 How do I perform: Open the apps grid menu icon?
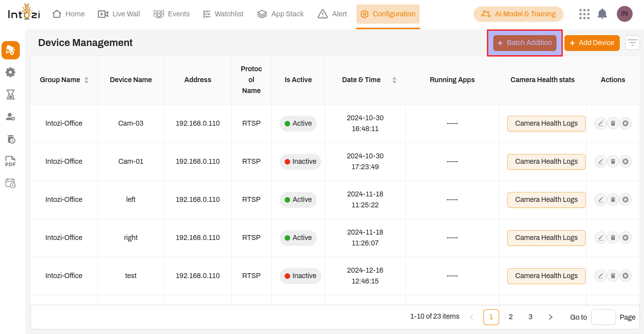point(584,14)
